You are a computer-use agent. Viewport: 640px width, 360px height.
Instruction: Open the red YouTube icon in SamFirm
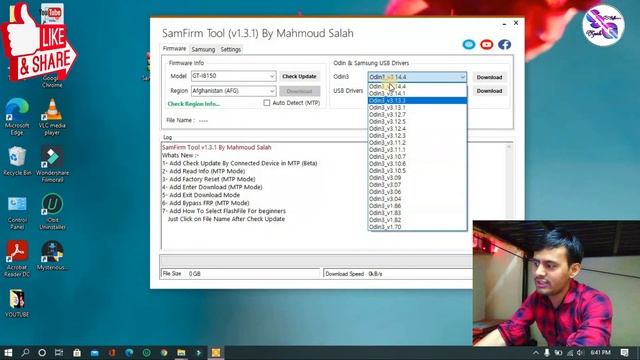[487, 44]
